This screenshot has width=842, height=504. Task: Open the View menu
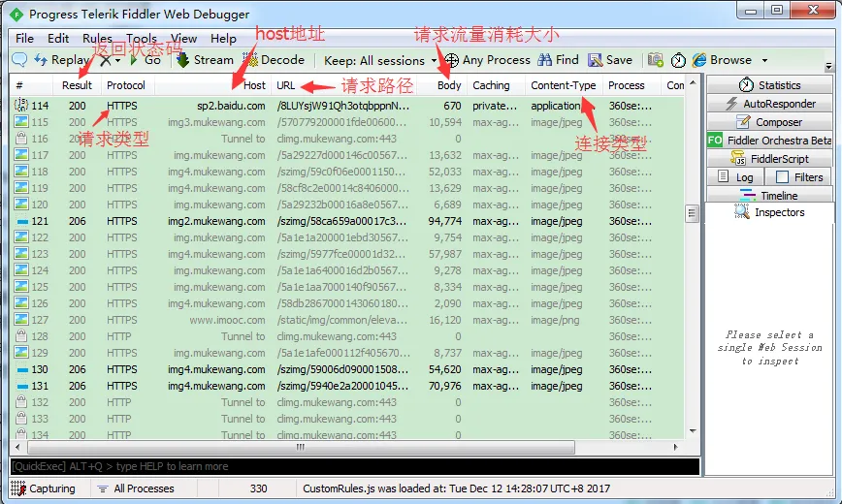(183, 39)
